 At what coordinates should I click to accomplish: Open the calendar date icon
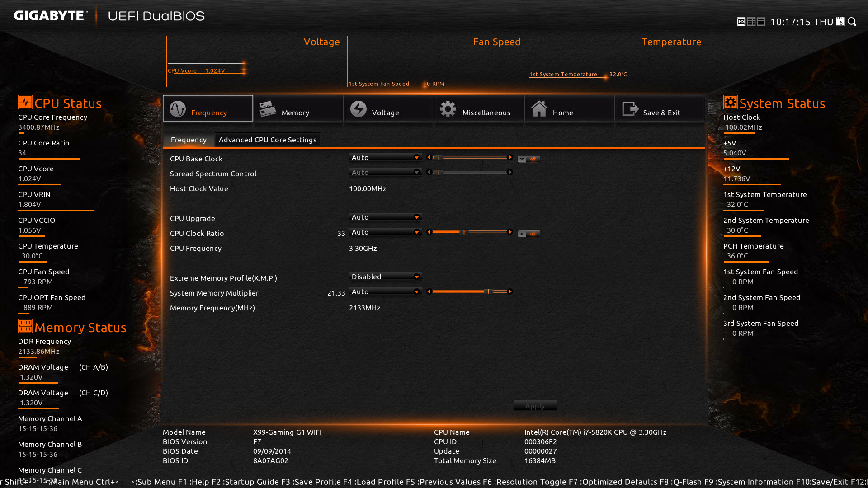[x=840, y=22]
